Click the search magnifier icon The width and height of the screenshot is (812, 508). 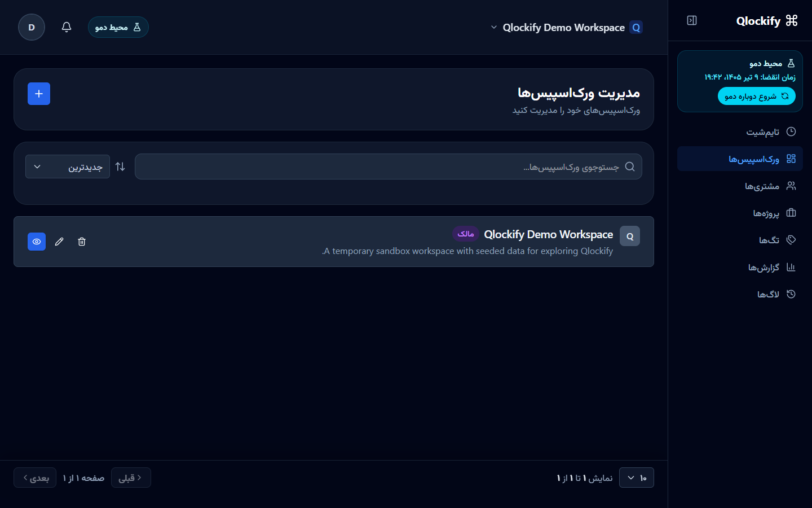pos(630,167)
